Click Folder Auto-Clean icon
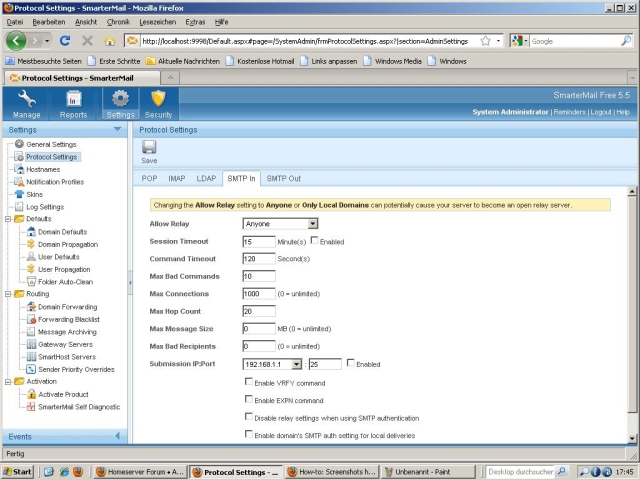This screenshot has height=480, width=640. click(x=31, y=282)
